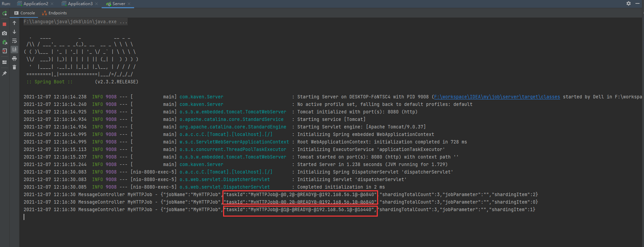Viewport: 644px width, 247px height.
Task: Clear all console output with trash icon
Action: (14, 67)
